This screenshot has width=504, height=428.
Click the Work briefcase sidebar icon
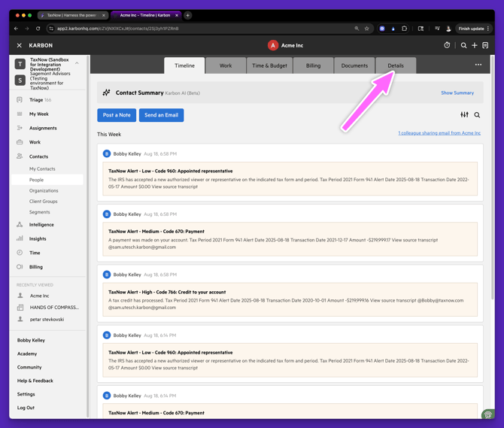(x=20, y=142)
